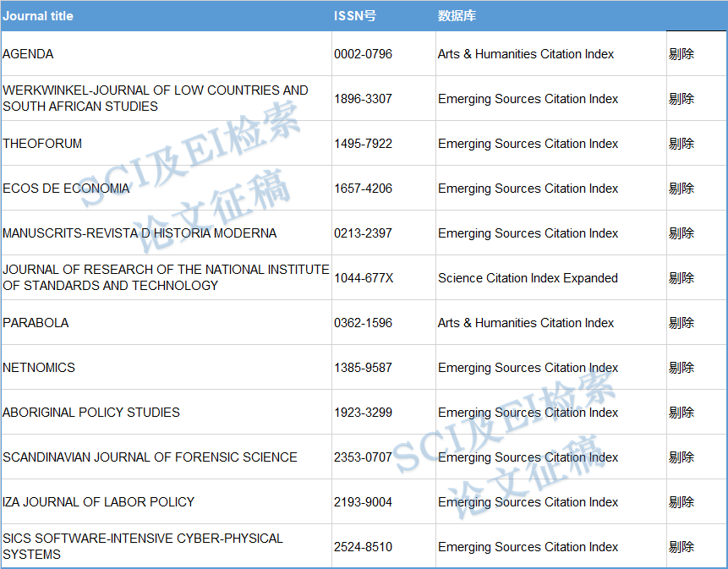Remove the NIST research journal with 剔除
Screen dimensions: 728x569
681,278
